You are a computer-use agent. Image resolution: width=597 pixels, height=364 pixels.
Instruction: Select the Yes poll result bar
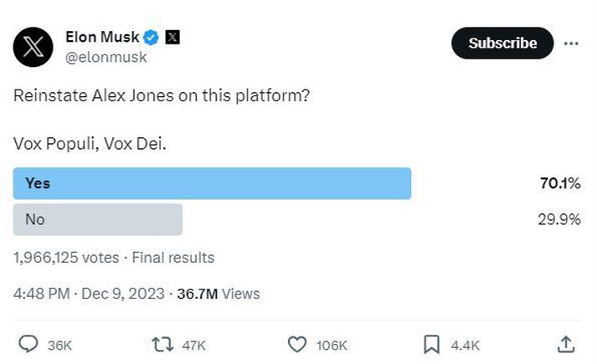(212, 183)
